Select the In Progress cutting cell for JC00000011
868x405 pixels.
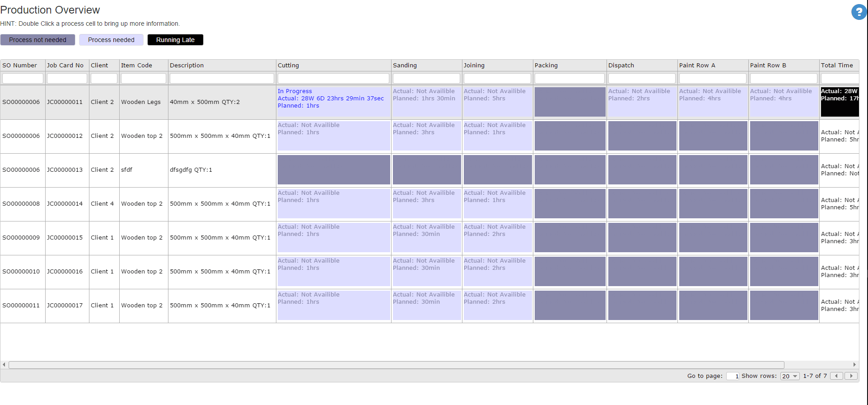(x=333, y=102)
